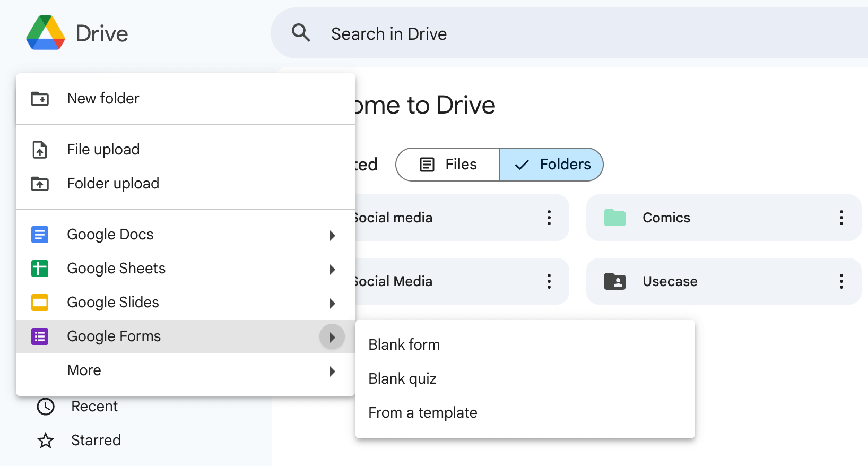The image size is (868, 466).
Task: Choose Google Slides in the New menu
Action: (x=186, y=303)
